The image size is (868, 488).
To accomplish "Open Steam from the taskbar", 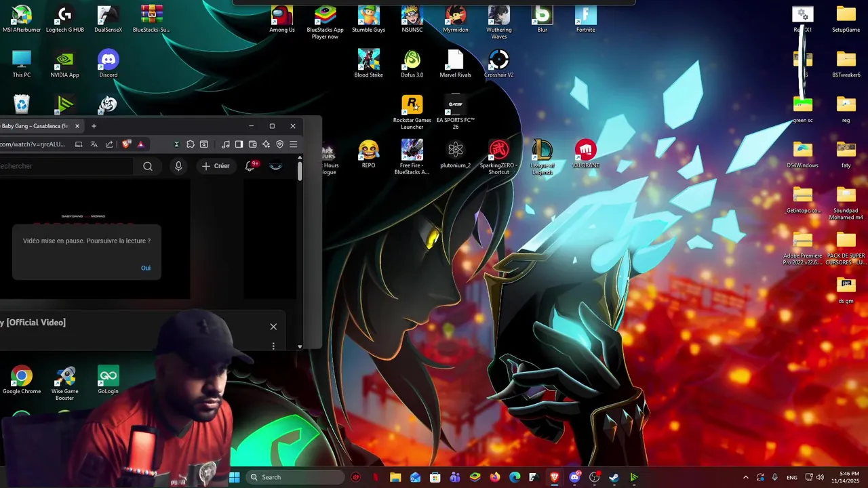I will [x=614, y=477].
